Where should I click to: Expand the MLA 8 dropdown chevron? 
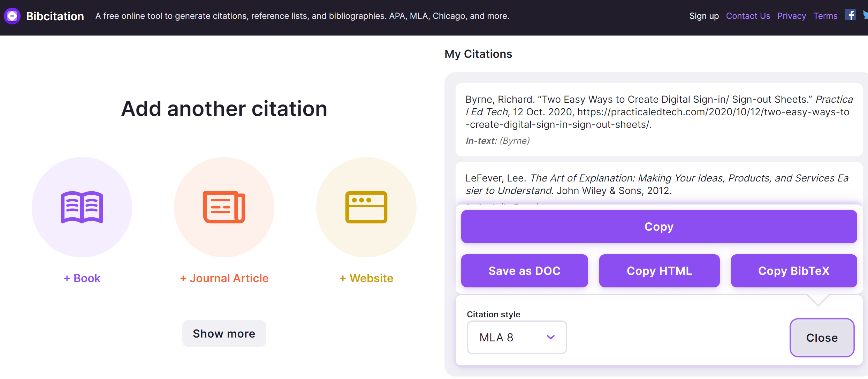click(x=551, y=337)
